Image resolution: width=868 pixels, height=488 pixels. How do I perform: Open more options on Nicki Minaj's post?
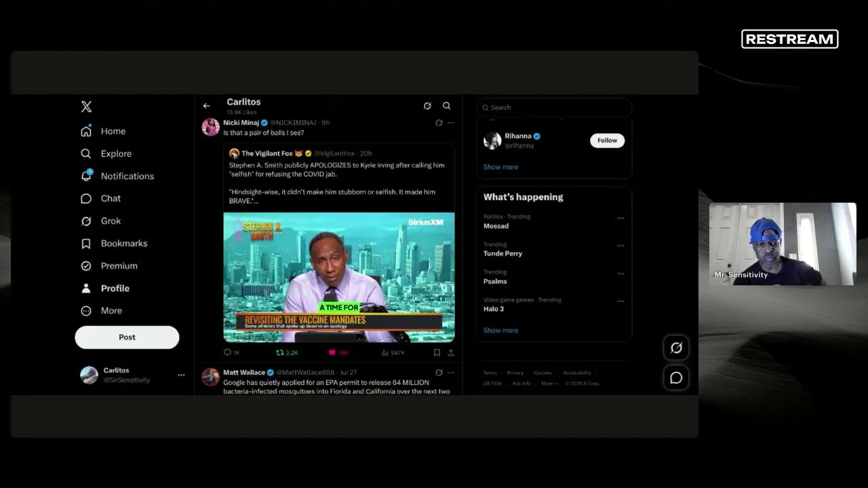coord(451,123)
